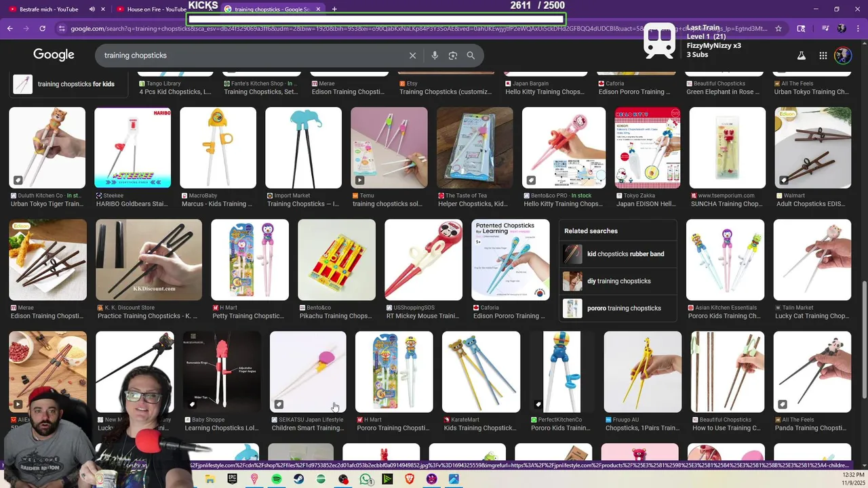This screenshot has height=488, width=868.
Task: Open H Mart Petty training chopsticks image
Action: pyautogui.click(x=250, y=260)
